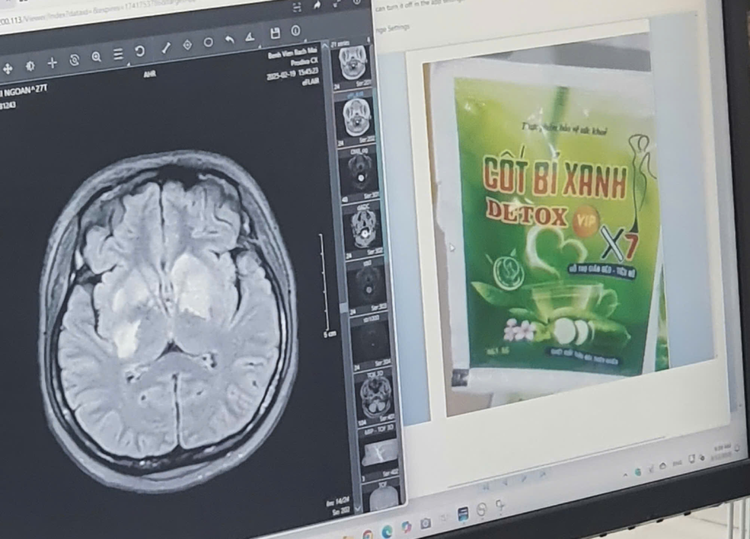Click the undo arrow icon
This screenshot has width=750, height=539.
(x=229, y=40)
